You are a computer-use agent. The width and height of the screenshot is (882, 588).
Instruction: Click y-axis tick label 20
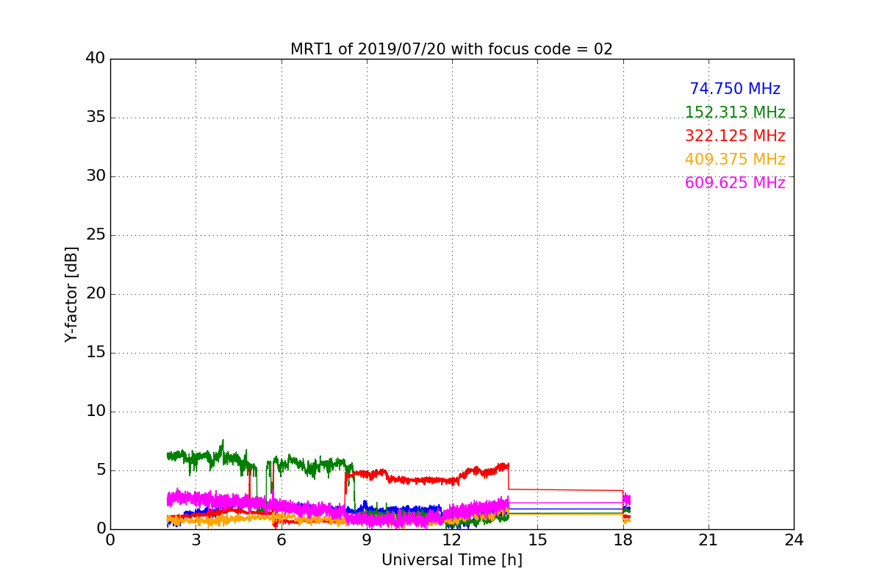pyautogui.click(x=96, y=294)
